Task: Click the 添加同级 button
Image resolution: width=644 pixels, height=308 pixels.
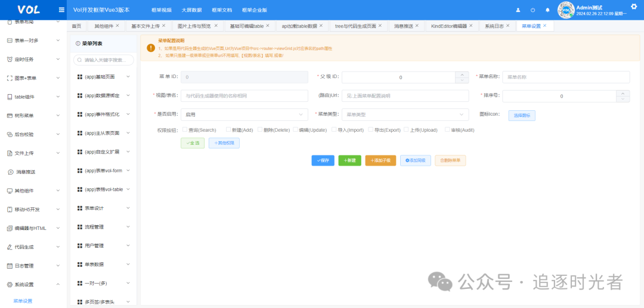Action: (x=415, y=160)
